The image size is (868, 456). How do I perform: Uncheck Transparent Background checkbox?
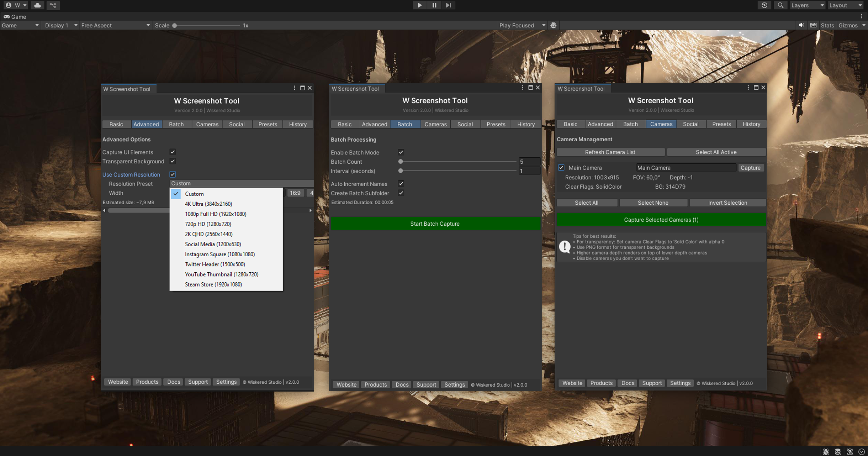[173, 161]
